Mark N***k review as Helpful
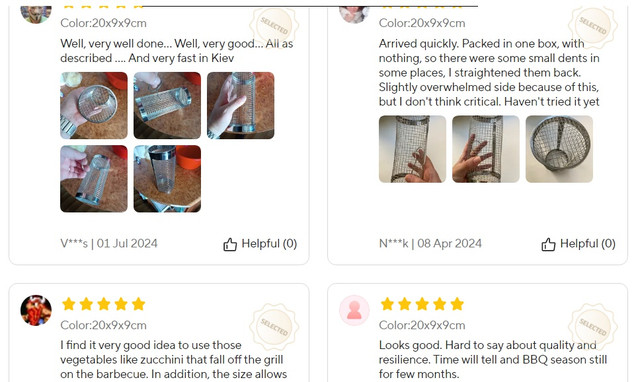This screenshot has width=640, height=382. 578,244
